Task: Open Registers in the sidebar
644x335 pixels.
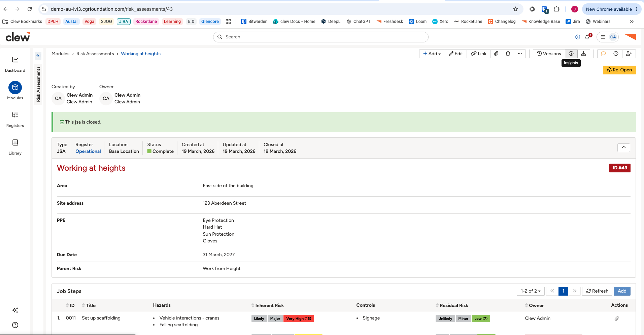Action: click(15, 120)
